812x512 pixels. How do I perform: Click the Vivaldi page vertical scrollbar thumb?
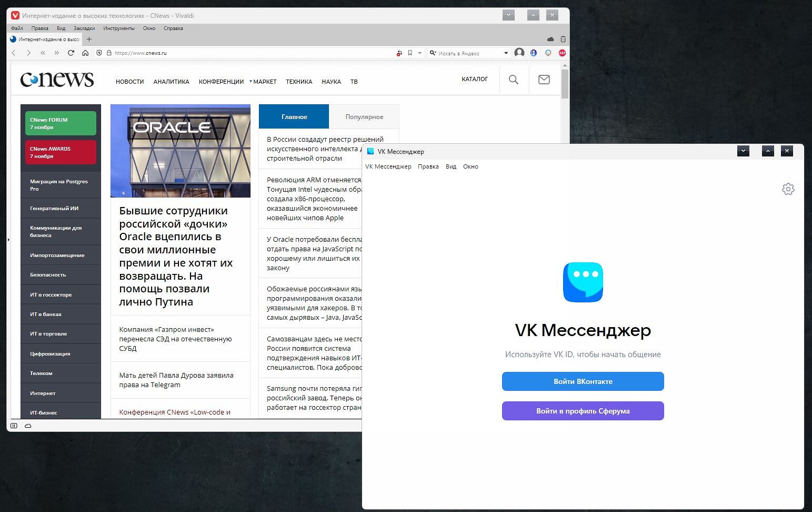565,84
